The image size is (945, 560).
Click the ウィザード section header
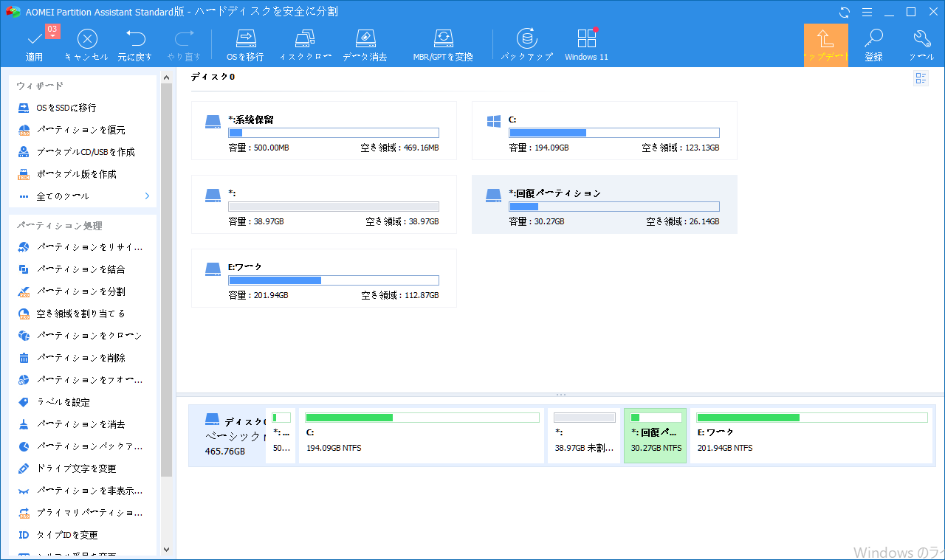(40, 86)
